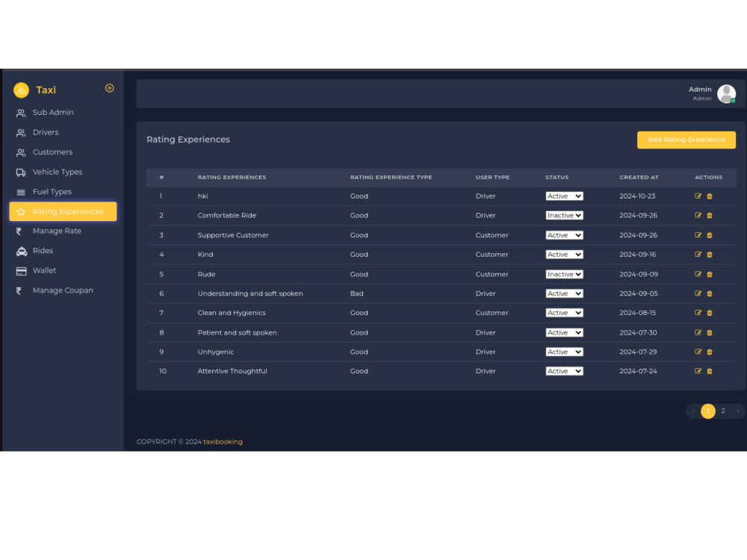Image resolution: width=747 pixels, height=560 pixels.
Task: Open status dropdown for Patient and soft spoken
Action: (564, 332)
